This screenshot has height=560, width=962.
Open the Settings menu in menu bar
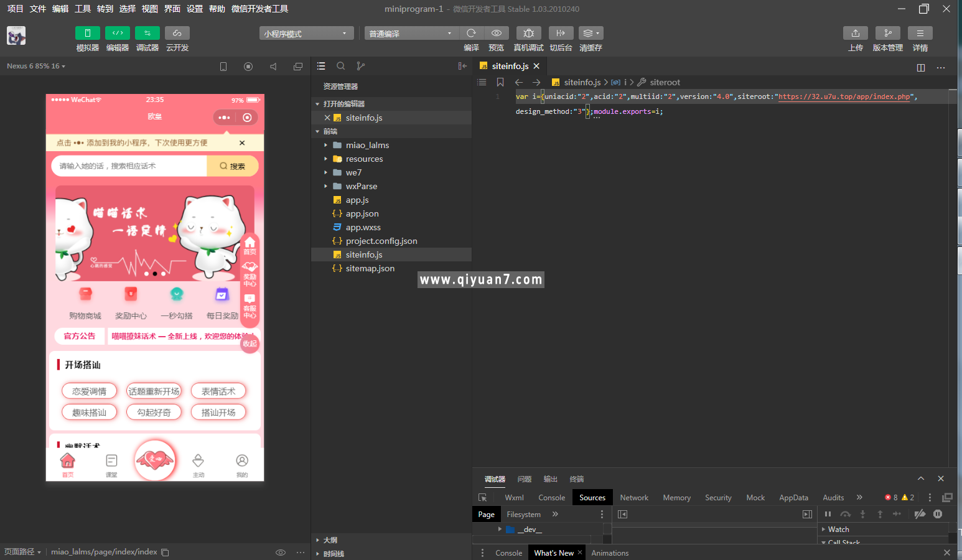point(195,9)
